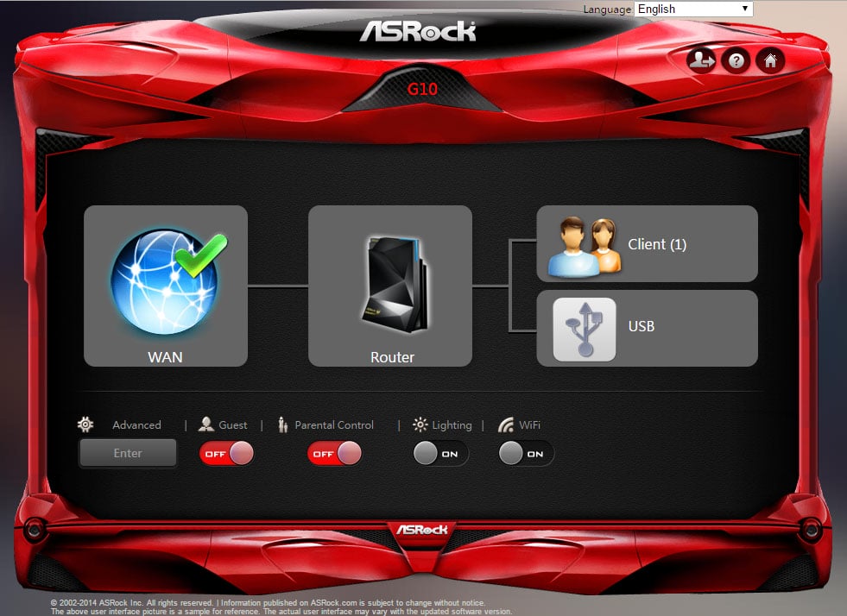Click the Advanced gear icon
Viewport: 847px width, 616px height.
pyautogui.click(x=85, y=424)
